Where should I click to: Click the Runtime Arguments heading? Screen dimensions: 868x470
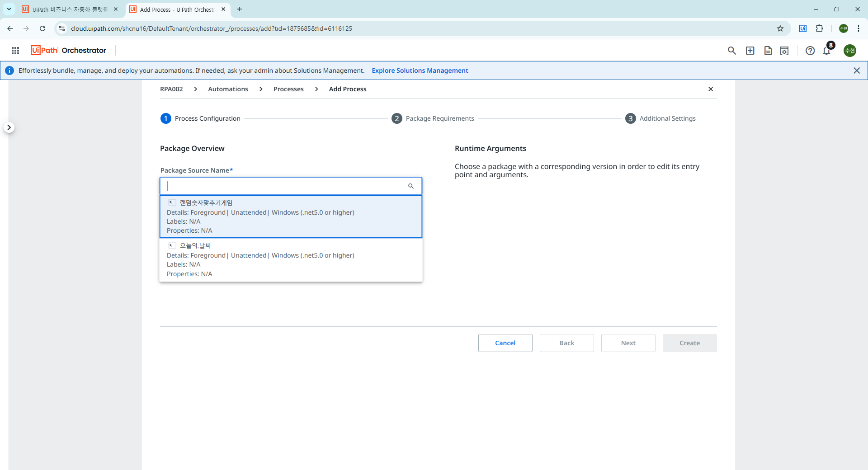[491, 148]
